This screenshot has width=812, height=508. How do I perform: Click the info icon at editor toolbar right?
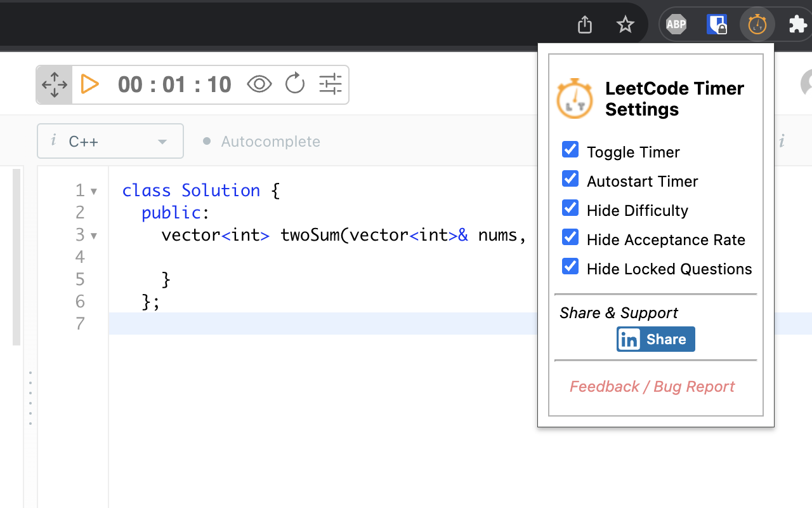pyautogui.click(x=782, y=141)
